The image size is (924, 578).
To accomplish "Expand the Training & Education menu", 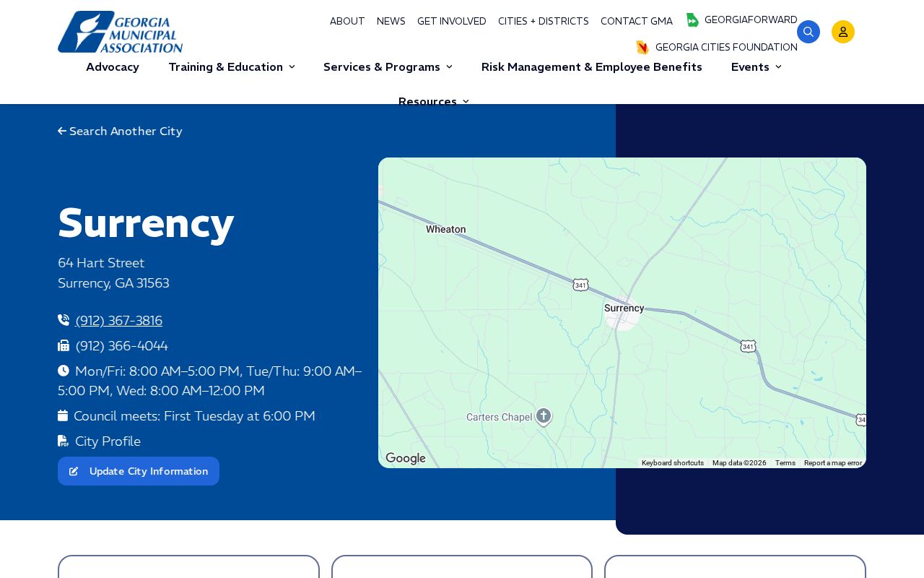I will pos(232,67).
